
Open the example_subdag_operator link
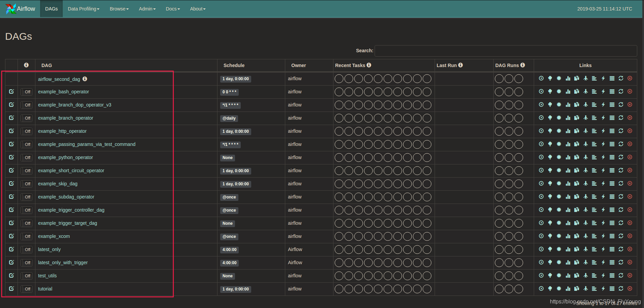coord(66,197)
